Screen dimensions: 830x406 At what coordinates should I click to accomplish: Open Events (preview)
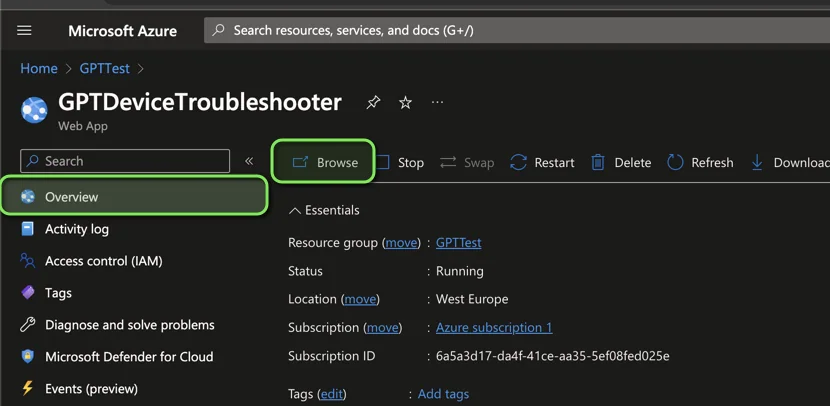[x=92, y=389]
